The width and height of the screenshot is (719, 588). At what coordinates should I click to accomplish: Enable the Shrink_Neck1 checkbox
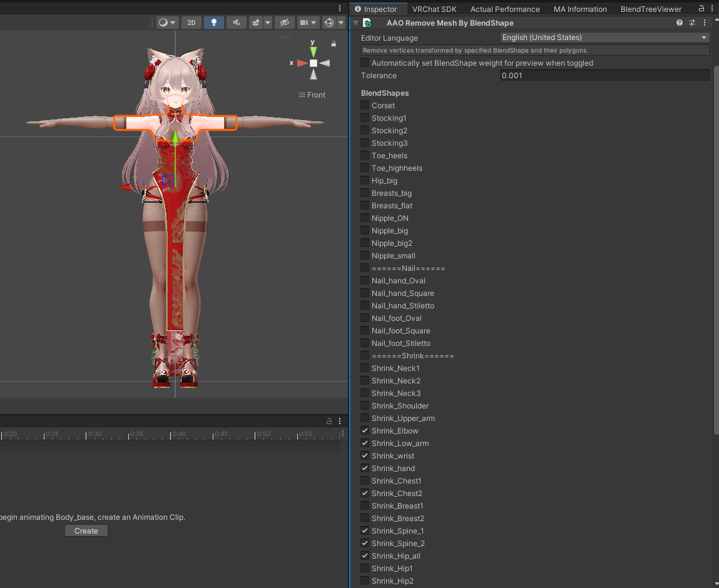tap(364, 368)
